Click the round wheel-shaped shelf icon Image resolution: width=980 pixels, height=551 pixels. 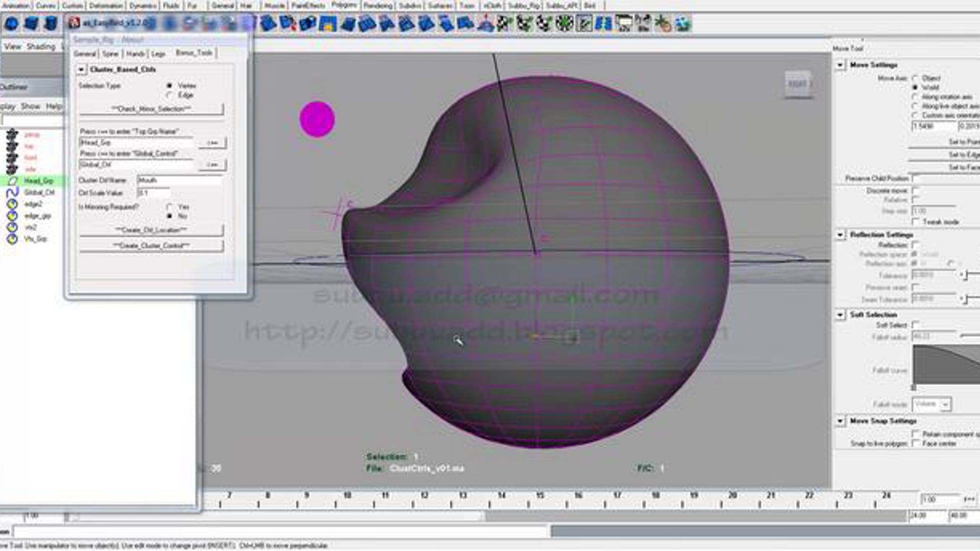(564, 23)
